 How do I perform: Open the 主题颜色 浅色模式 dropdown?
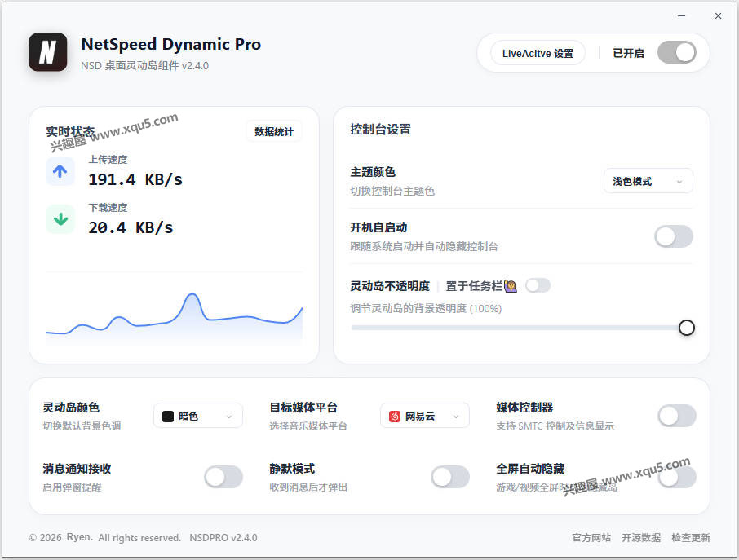point(648,181)
